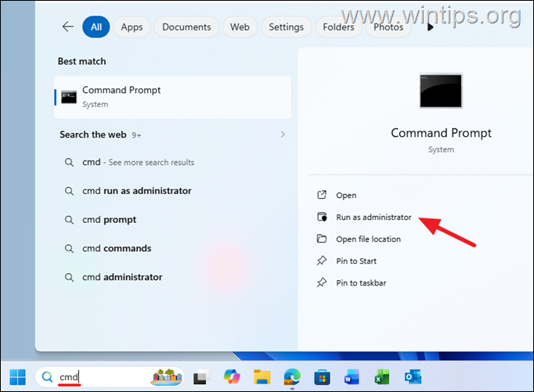This screenshot has width=534, height=392.
Task: Click the shield icon beside Run as administrator
Action: click(322, 217)
